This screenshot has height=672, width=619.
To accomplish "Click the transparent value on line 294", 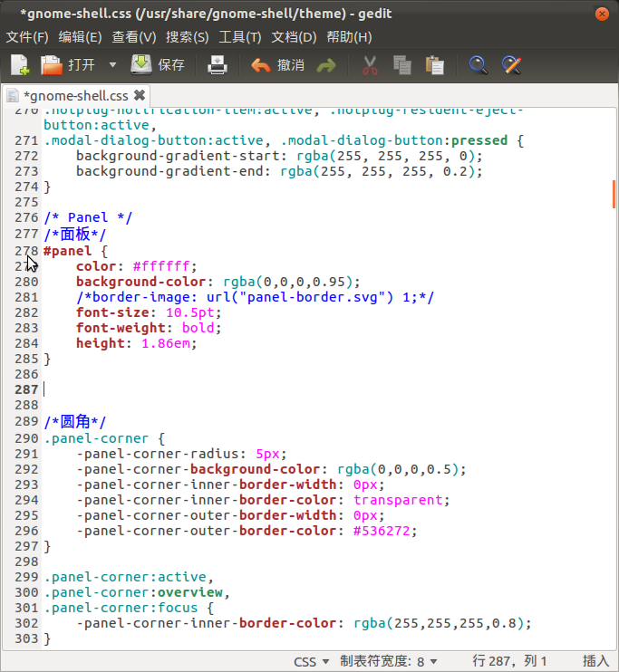I will click(398, 500).
